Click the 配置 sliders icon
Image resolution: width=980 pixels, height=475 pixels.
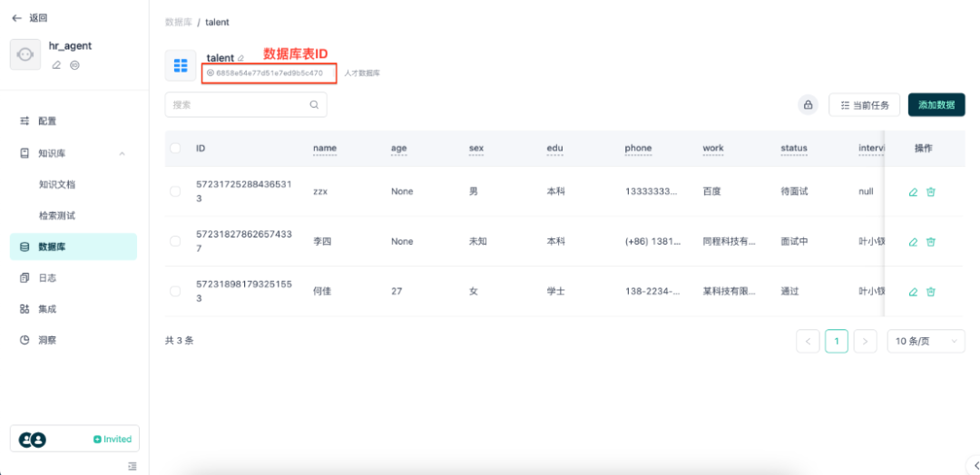coord(25,121)
